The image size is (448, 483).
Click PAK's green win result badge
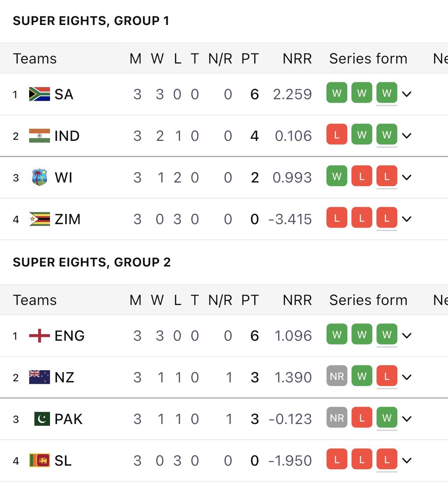coord(387,417)
